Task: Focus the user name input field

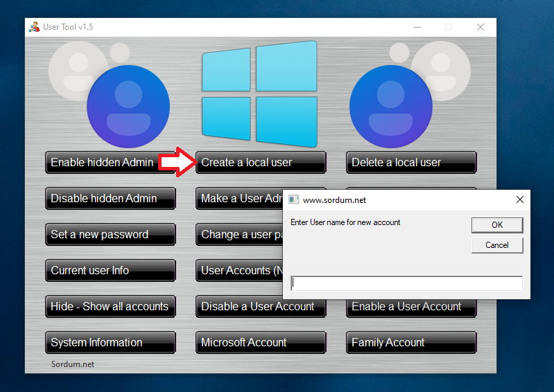Action: pos(407,283)
